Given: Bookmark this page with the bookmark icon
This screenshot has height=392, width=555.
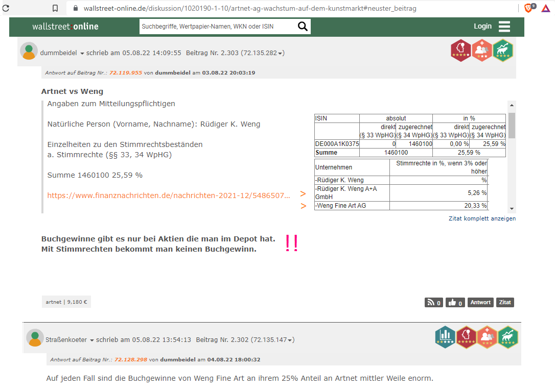Looking at the screenshot, I should coord(55,8).
